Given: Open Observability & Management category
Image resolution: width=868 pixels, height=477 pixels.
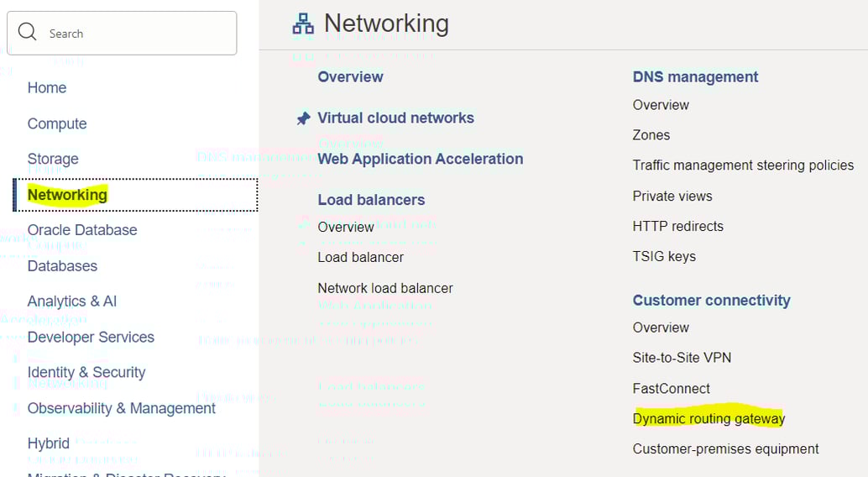Looking at the screenshot, I should [122, 408].
